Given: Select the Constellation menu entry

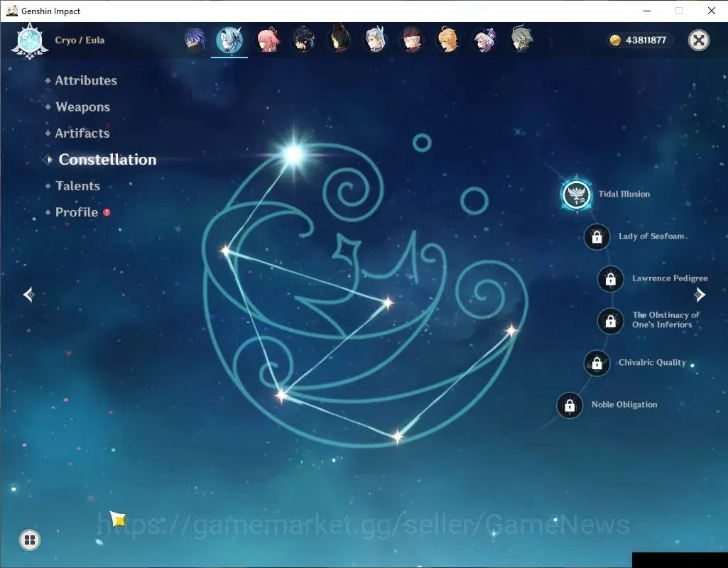Looking at the screenshot, I should 107,160.
